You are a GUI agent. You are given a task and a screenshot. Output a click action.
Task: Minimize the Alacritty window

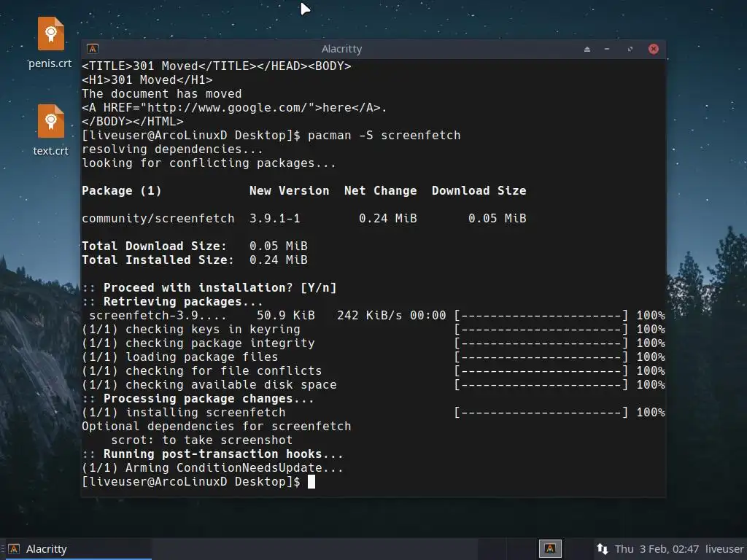coord(607,49)
